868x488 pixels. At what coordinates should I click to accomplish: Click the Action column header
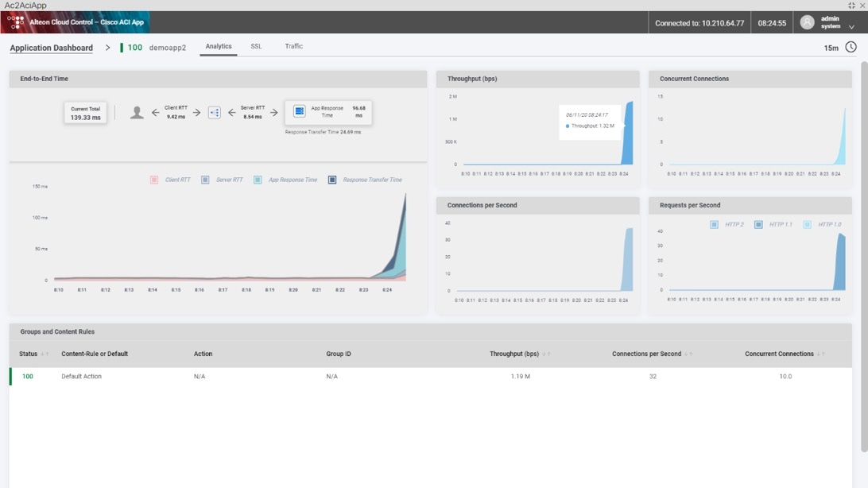click(x=203, y=354)
